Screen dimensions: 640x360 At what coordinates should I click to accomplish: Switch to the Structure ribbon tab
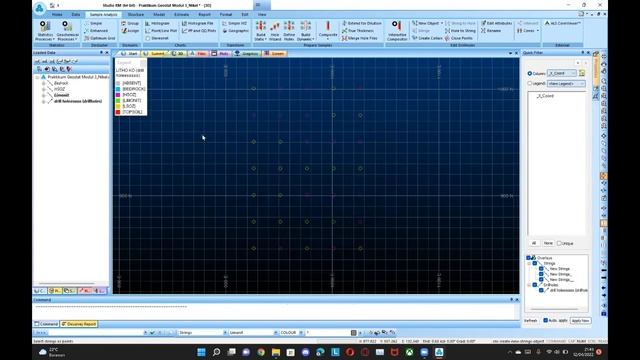(x=136, y=14)
